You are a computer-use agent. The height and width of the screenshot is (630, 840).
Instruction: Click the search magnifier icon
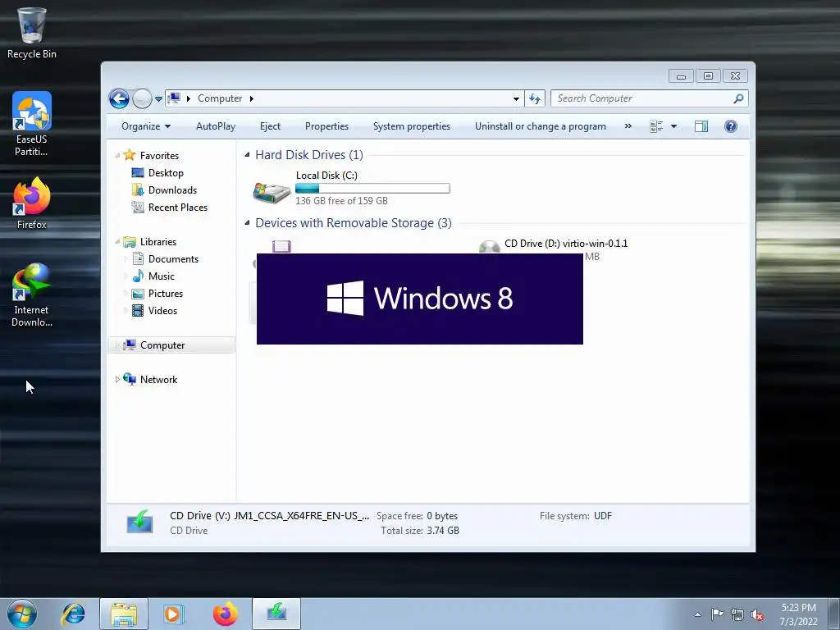click(739, 98)
